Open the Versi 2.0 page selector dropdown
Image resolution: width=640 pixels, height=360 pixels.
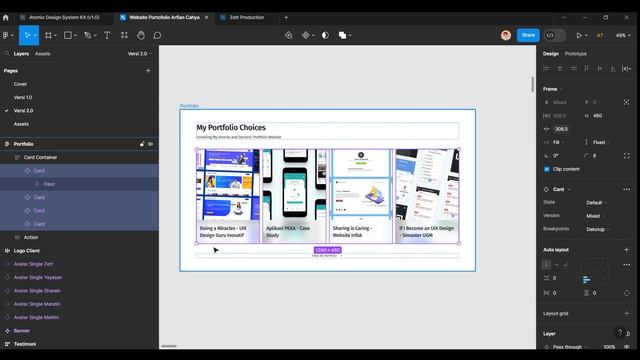(140, 53)
